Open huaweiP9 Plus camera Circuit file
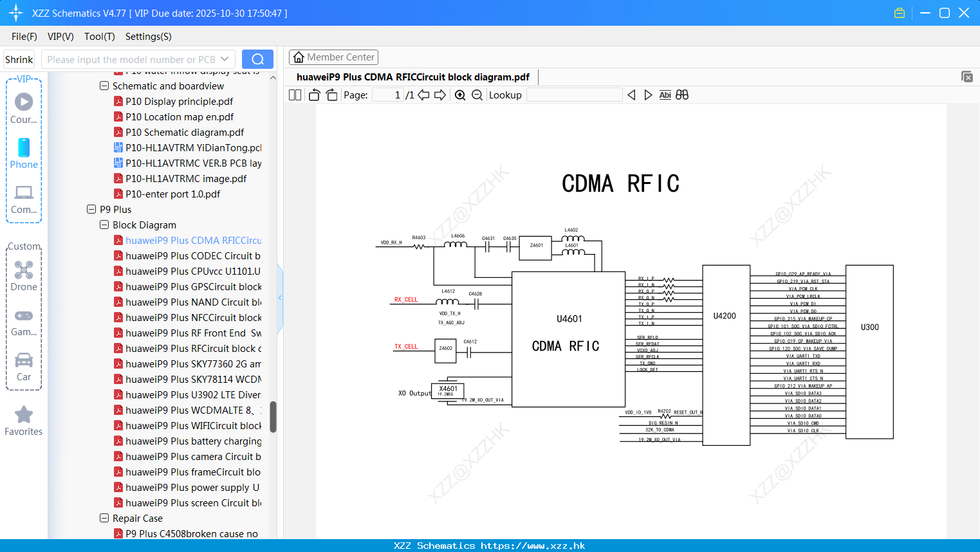This screenshot has height=552, width=980. tap(187, 456)
